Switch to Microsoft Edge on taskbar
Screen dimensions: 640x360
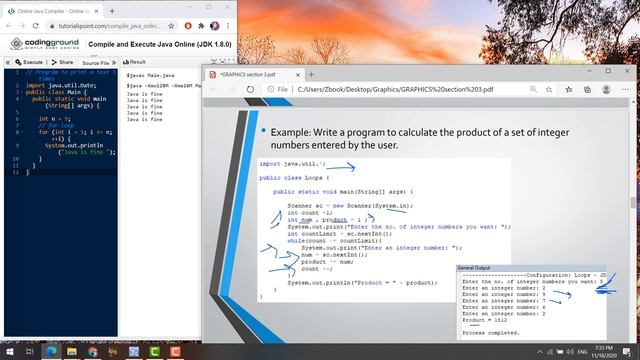(51, 351)
